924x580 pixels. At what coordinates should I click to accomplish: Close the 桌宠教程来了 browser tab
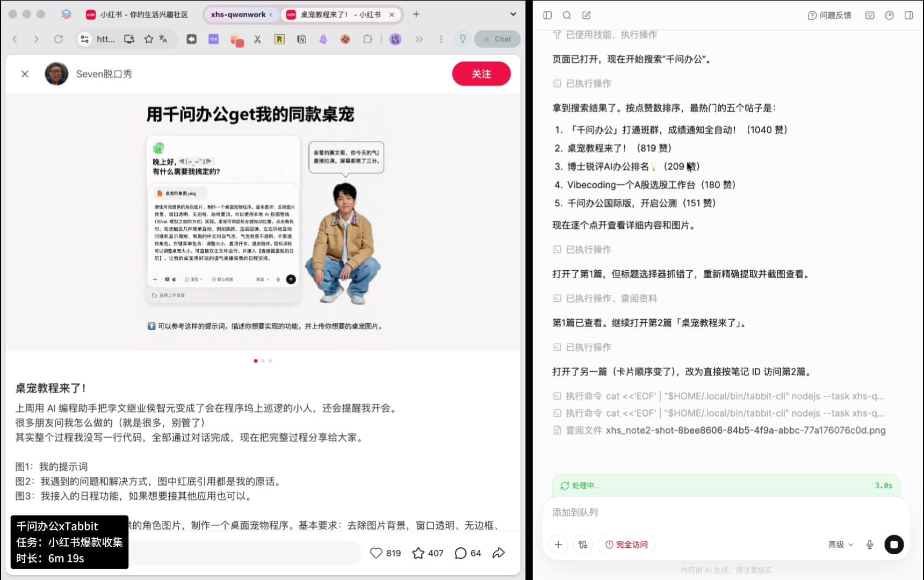click(x=392, y=15)
